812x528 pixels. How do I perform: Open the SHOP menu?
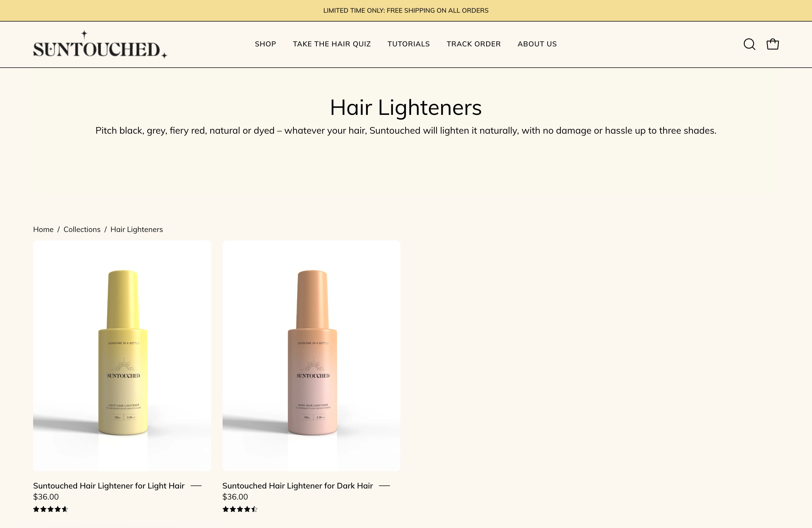tap(265, 44)
